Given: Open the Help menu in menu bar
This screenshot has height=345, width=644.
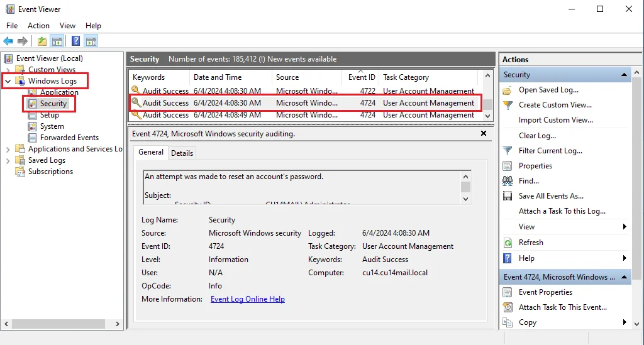Looking at the screenshot, I should [93, 25].
